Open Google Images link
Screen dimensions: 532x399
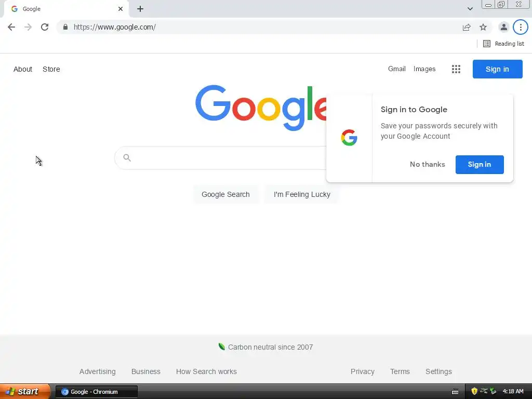click(x=424, y=69)
